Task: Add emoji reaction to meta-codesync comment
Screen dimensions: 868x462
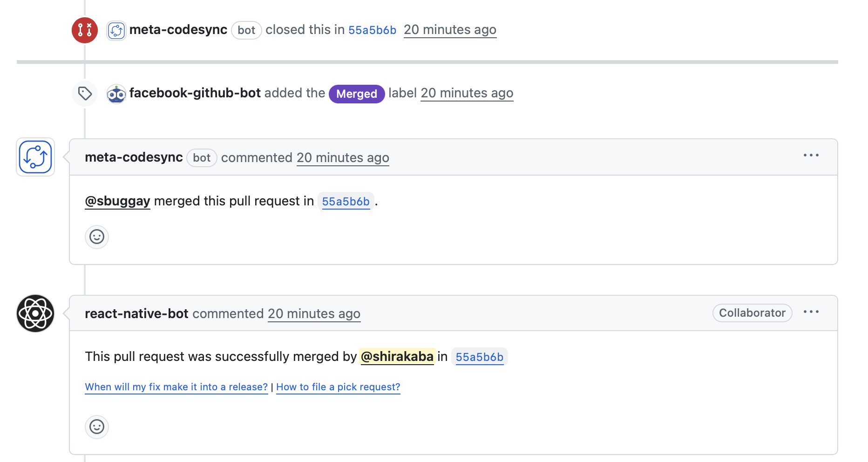Action: tap(97, 237)
